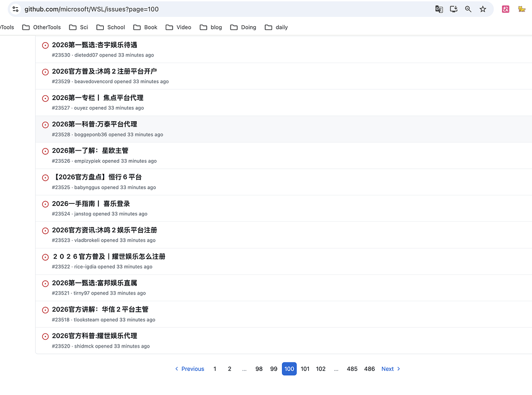Go to pagination page 101
The height and width of the screenshot is (395, 532).
(x=305, y=369)
